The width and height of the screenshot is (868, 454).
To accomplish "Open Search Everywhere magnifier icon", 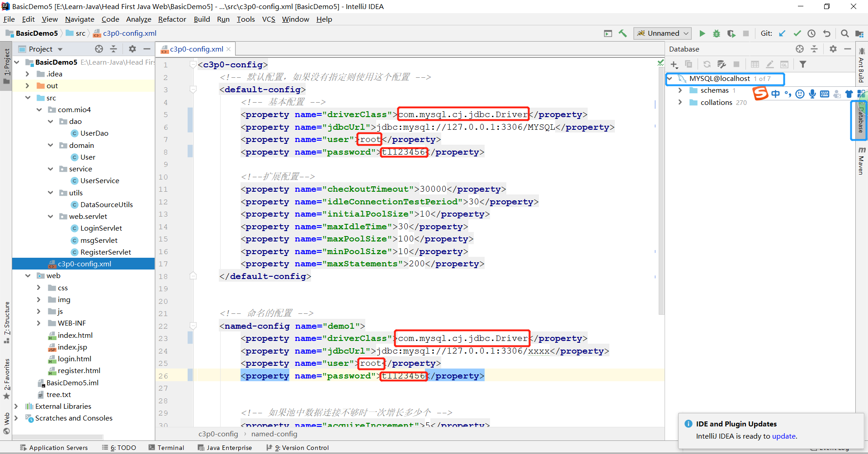I will [x=844, y=33].
